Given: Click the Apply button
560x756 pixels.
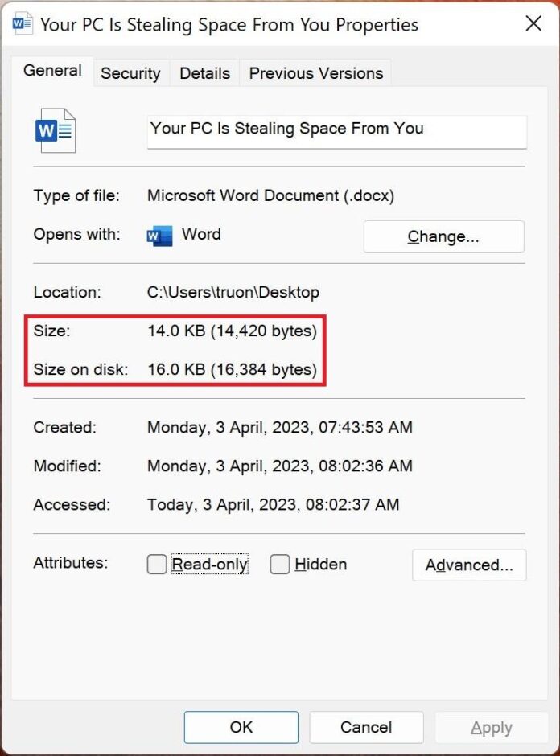Looking at the screenshot, I should (491, 727).
